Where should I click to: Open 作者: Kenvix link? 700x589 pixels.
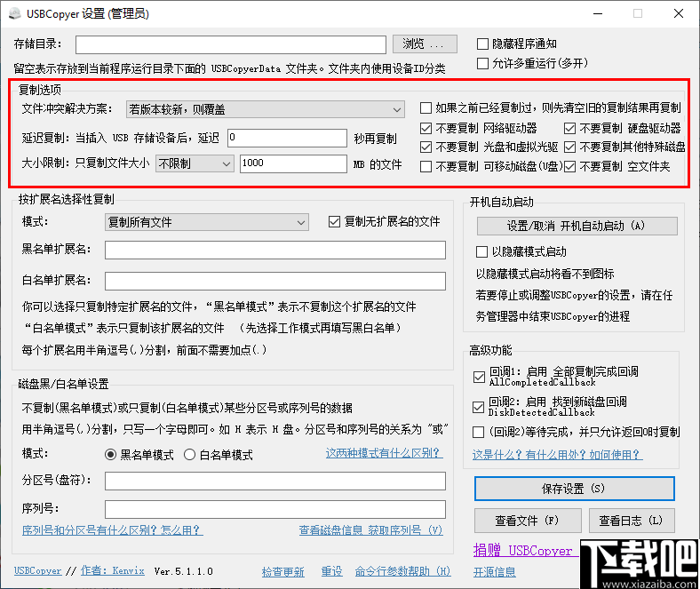[x=113, y=571]
